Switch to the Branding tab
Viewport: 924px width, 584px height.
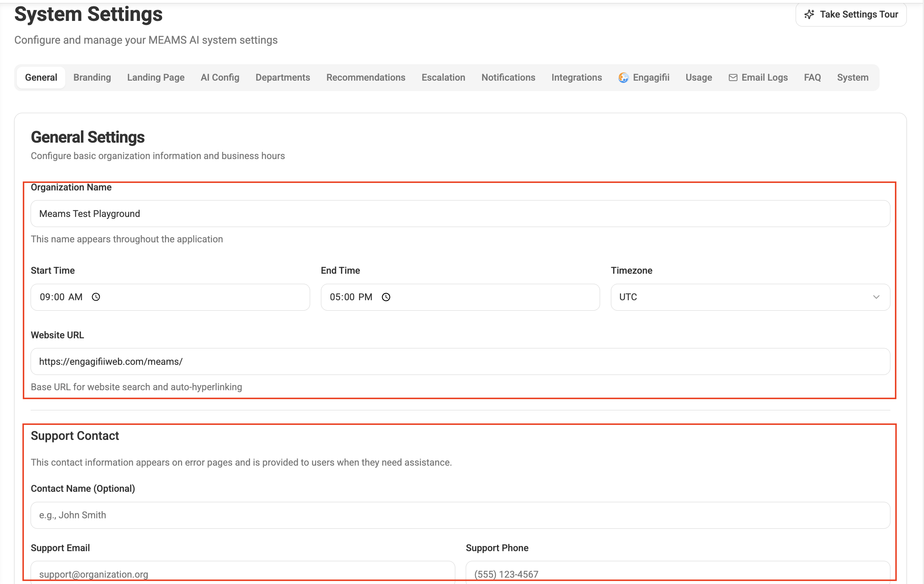tap(92, 78)
